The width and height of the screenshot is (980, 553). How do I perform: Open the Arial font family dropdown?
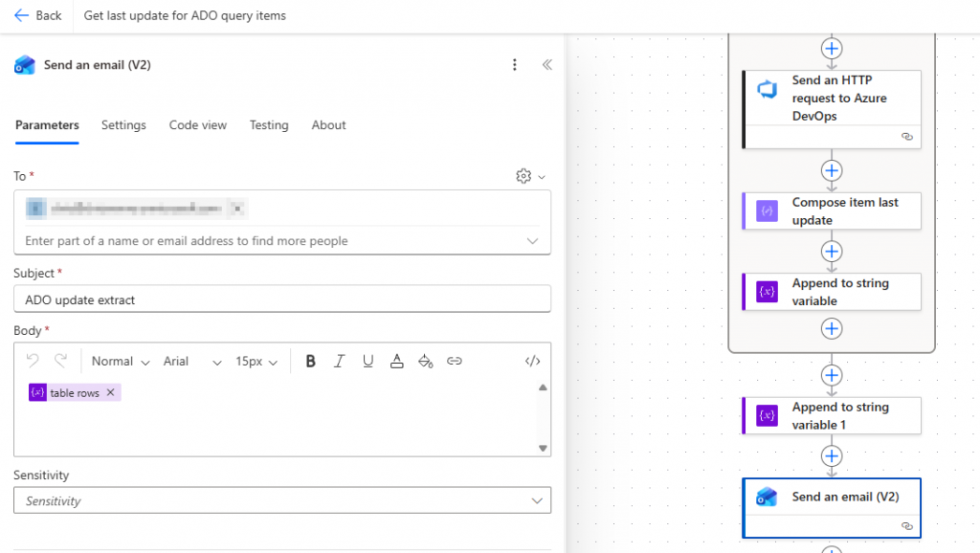(192, 362)
